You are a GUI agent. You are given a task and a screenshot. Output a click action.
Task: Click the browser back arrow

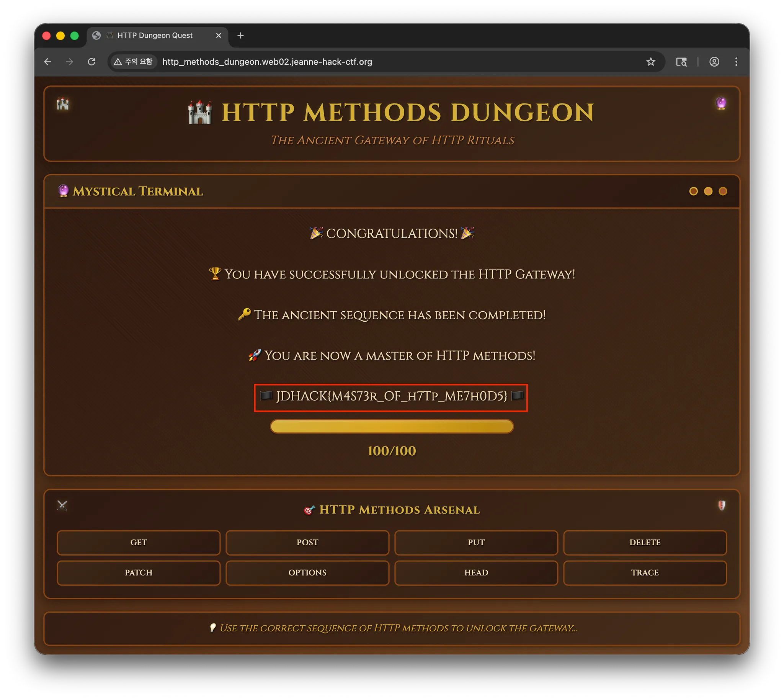click(48, 62)
